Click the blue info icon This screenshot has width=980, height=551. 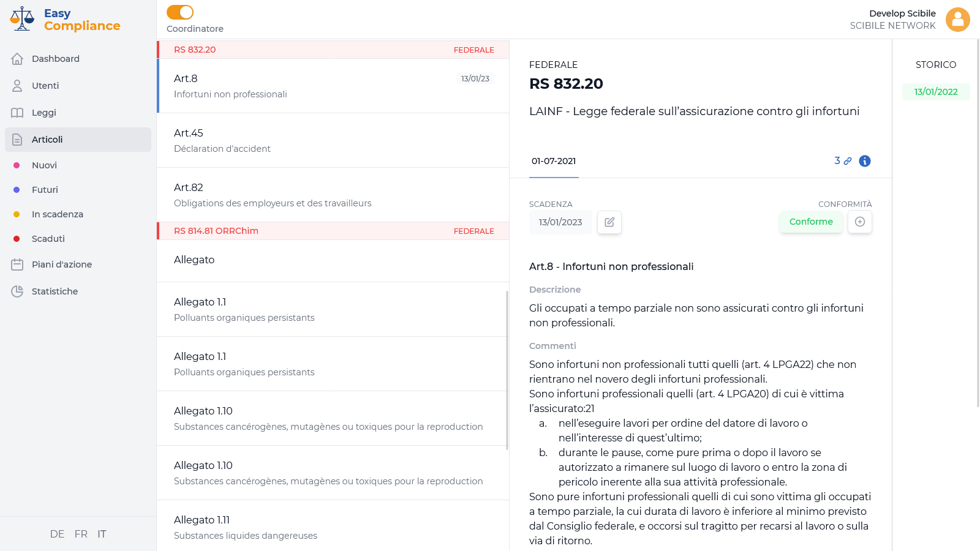(x=865, y=161)
